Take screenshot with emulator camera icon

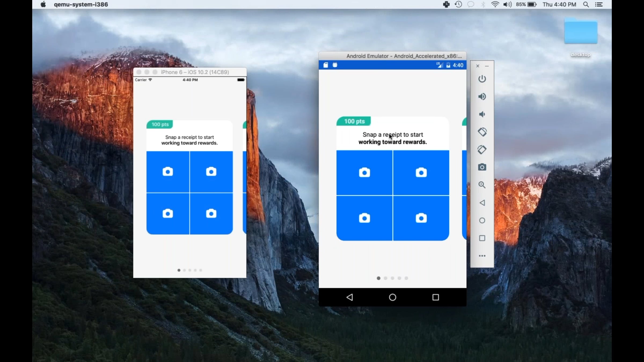(x=482, y=167)
